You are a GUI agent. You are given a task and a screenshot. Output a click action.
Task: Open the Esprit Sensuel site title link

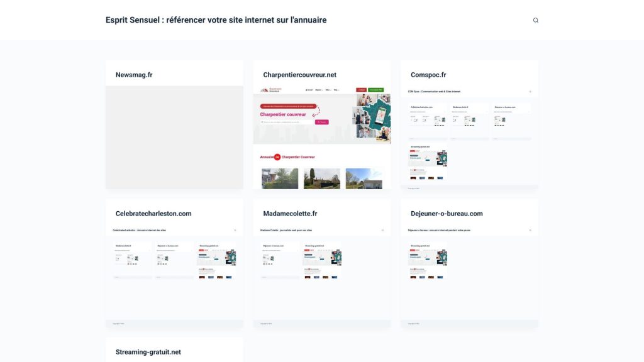216,20
